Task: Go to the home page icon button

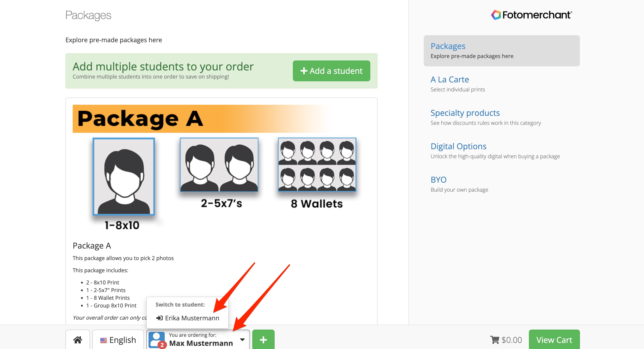Action: 77,340
